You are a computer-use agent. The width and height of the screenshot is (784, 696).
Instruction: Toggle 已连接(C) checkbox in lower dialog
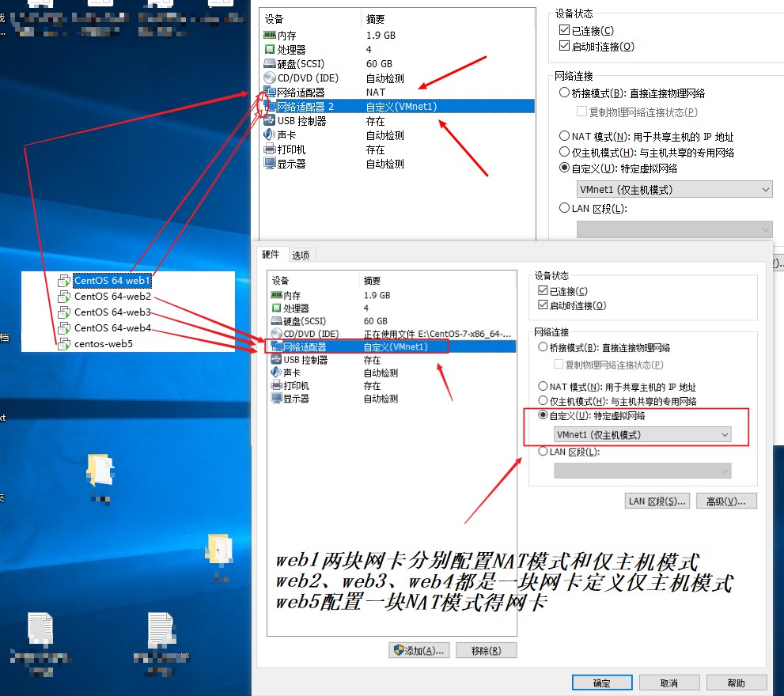tap(543, 290)
